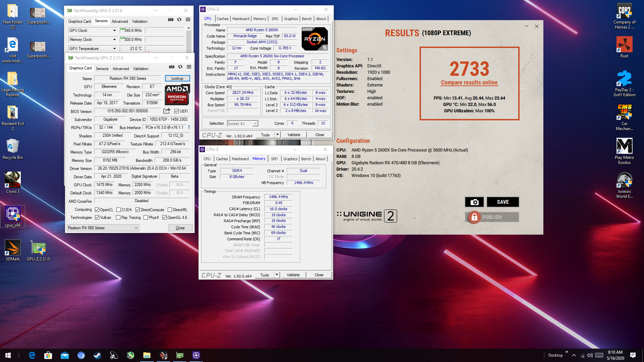This screenshot has width=644, height=362.
Task: Click Validate button in upper CPU-Z
Action: (x=294, y=135)
